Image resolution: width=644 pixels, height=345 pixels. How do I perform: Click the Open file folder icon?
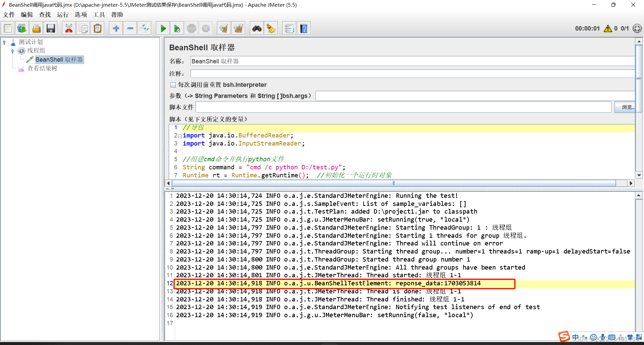click(36, 28)
